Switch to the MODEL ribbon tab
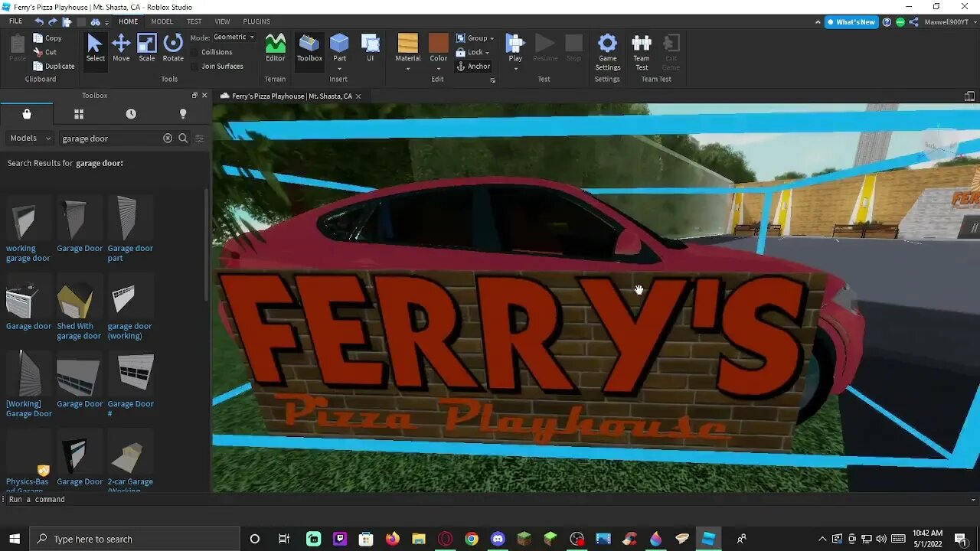The width and height of the screenshot is (980, 551). coord(162,21)
